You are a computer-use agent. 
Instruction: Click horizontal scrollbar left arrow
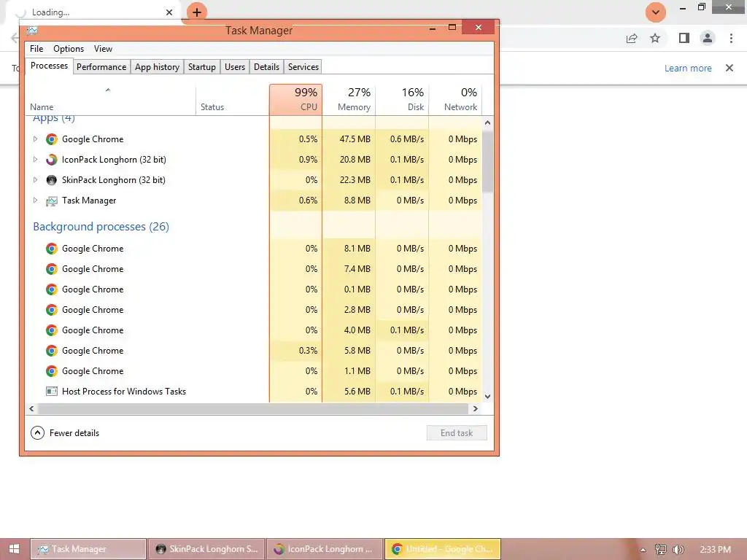[x=31, y=408]
